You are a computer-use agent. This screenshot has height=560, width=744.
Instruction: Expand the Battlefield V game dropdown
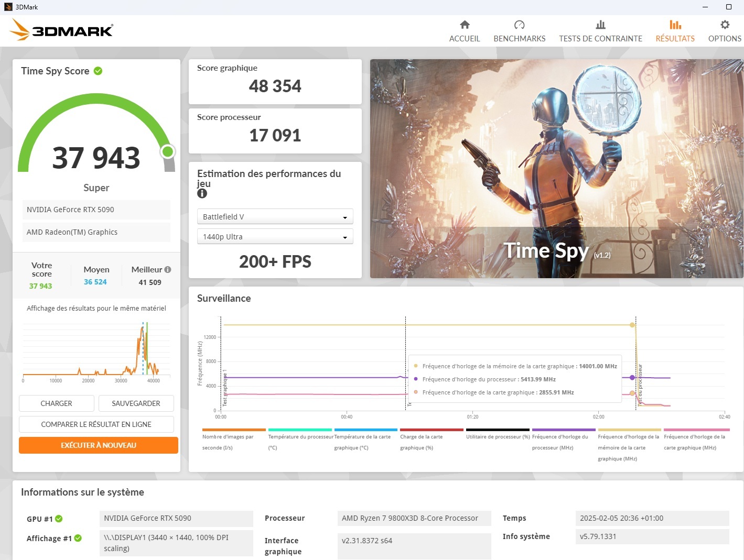click(x=275, y=217)
